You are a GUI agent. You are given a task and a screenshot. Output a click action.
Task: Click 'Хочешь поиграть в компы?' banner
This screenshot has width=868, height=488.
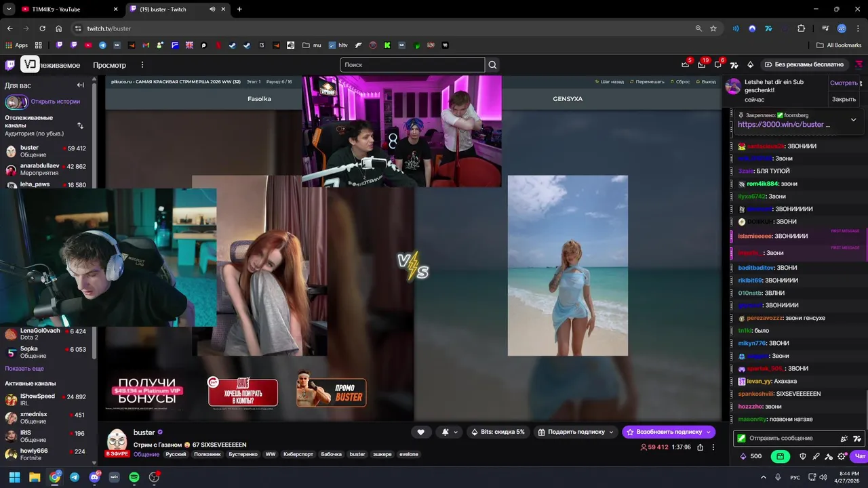tap(243, 392)
